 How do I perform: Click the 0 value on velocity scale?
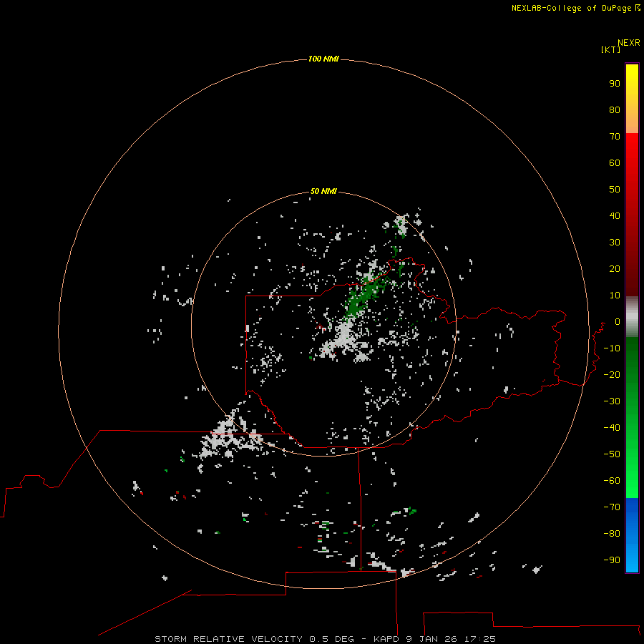point(618,321)
